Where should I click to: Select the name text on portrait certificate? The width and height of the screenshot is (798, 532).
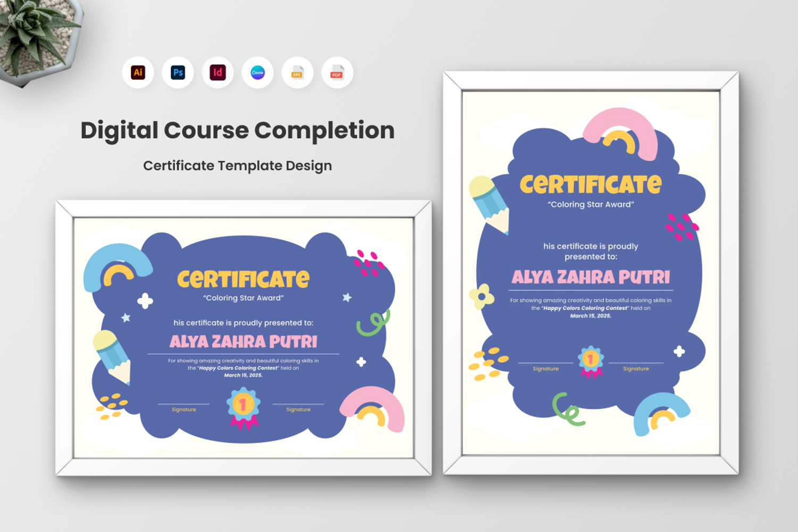pyautogui.click(x=591, y=277)
